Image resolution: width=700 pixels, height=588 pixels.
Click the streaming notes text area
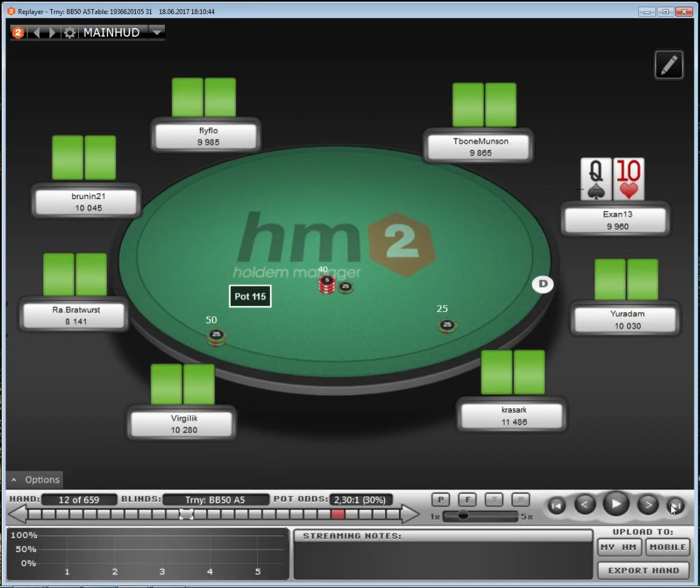click(443, 560)
